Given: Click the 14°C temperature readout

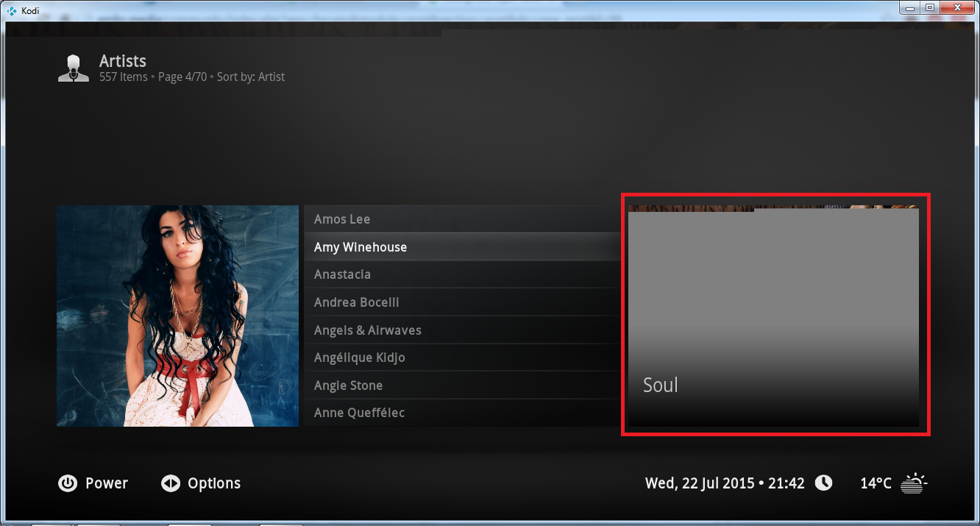Looking at the screenshot, I should tap(876, 483).
